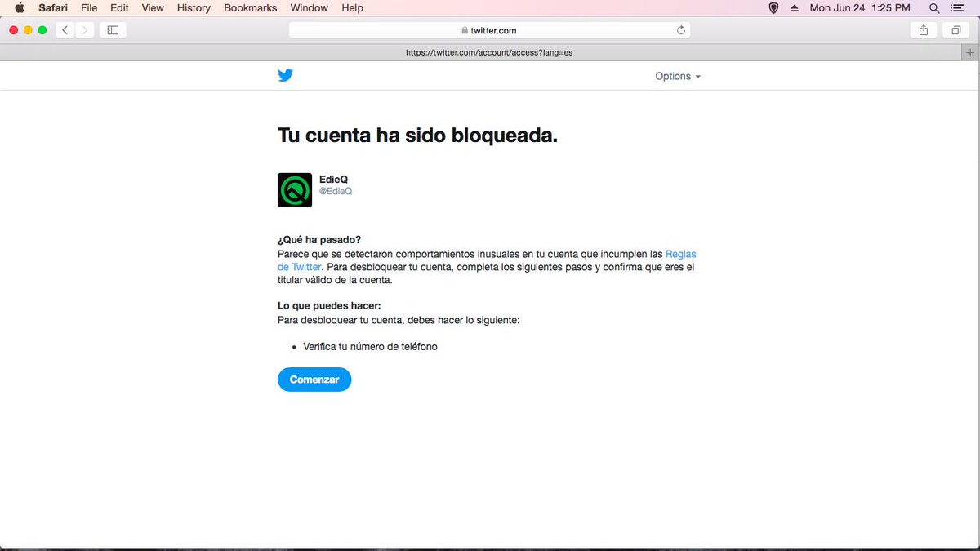Open Notification Center
This screenshot has height=551, width=980.
point(956,8)
